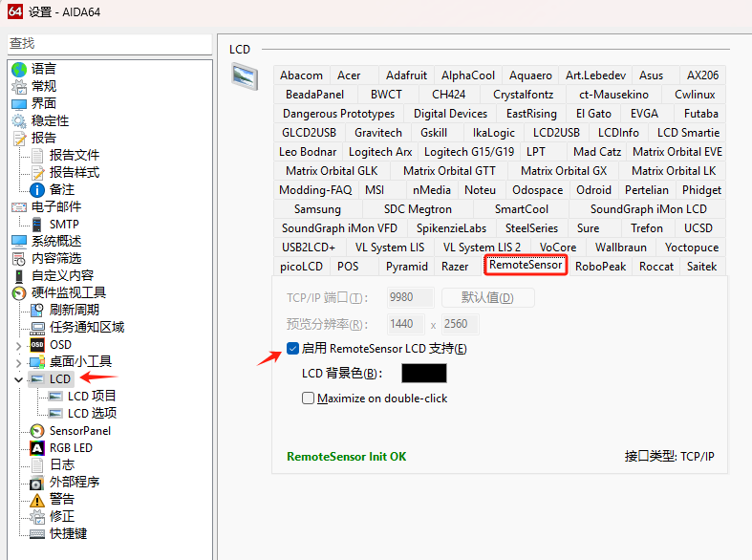Image resolution: width=752 pixels, height=560 pixels.
Task: Click the 硬件监视工具 icon
Action: pos(19,293)
